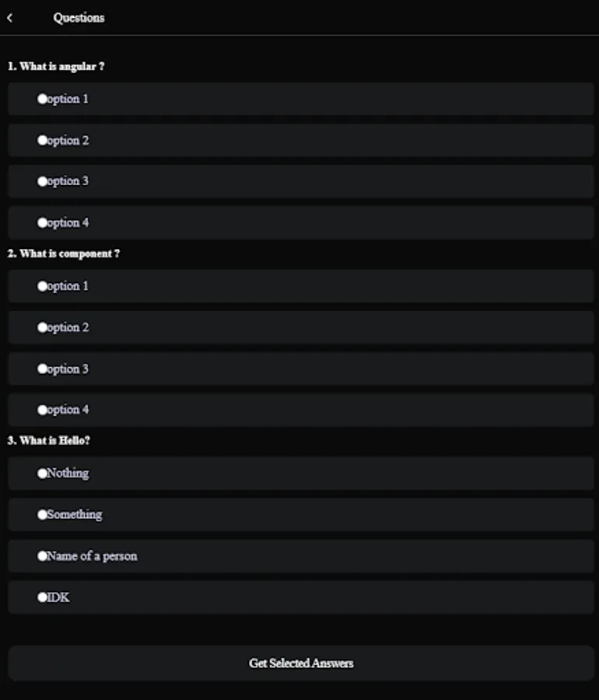Viewport: 599px width, 700px height.
Task: Click the Questions header title
Action: 79,17
